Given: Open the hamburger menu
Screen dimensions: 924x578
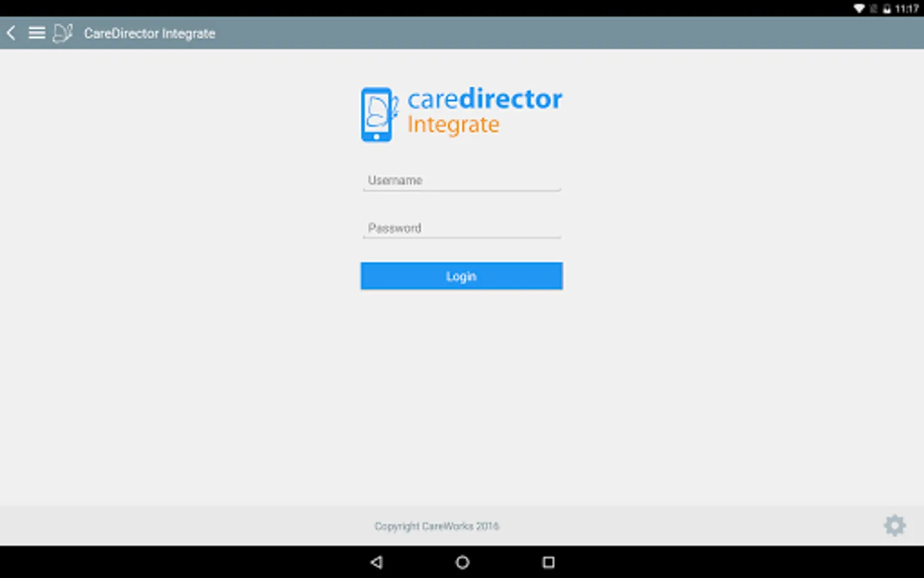Looking at the screenshot, I should (37, 33).
